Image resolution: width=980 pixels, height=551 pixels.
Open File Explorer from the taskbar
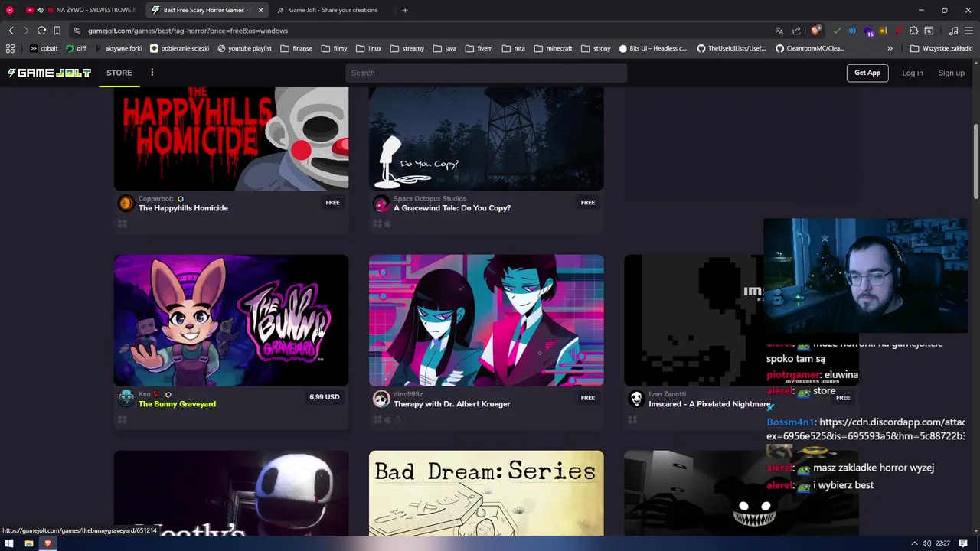point(28,543)
